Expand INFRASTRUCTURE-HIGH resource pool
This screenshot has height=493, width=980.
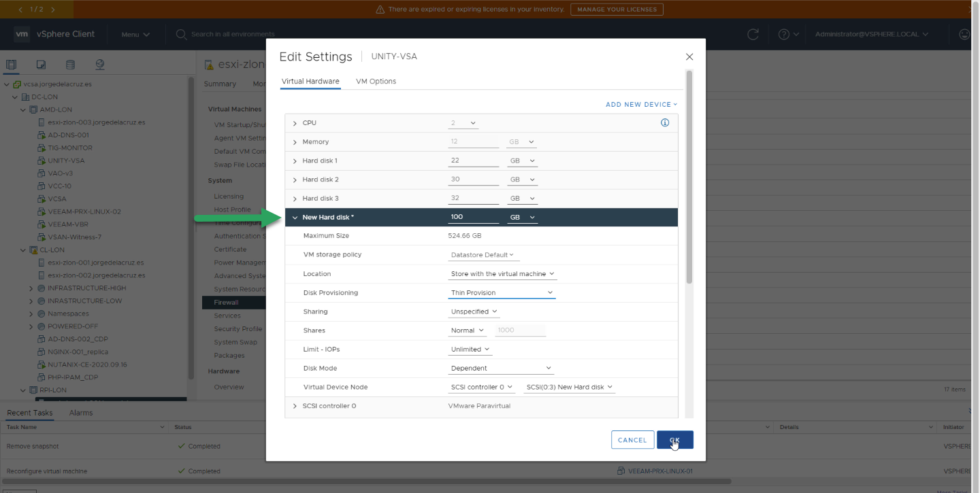[31, 288]
